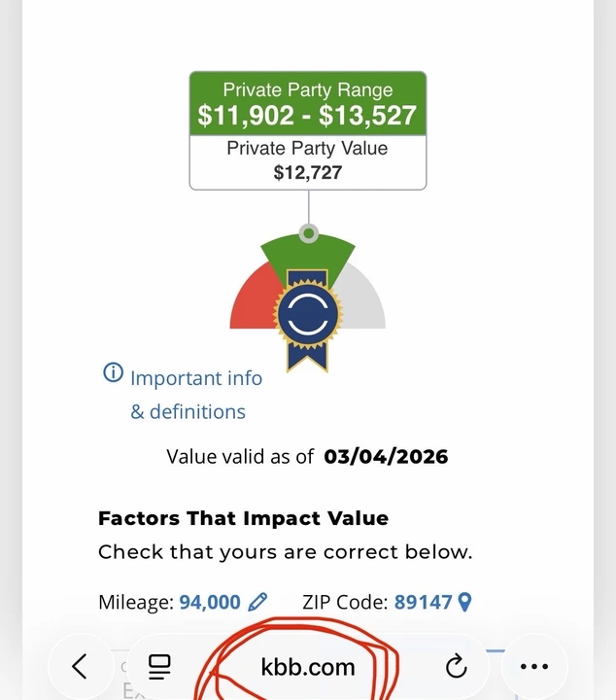Tap the kbb.com address bar
This screenshot has height=700, width=616.
pyautogui.click(x=308, y=667)
